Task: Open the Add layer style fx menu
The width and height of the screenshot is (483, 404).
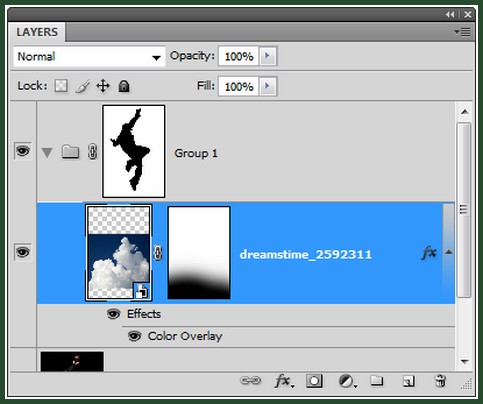Action: [x=284, y=380]
